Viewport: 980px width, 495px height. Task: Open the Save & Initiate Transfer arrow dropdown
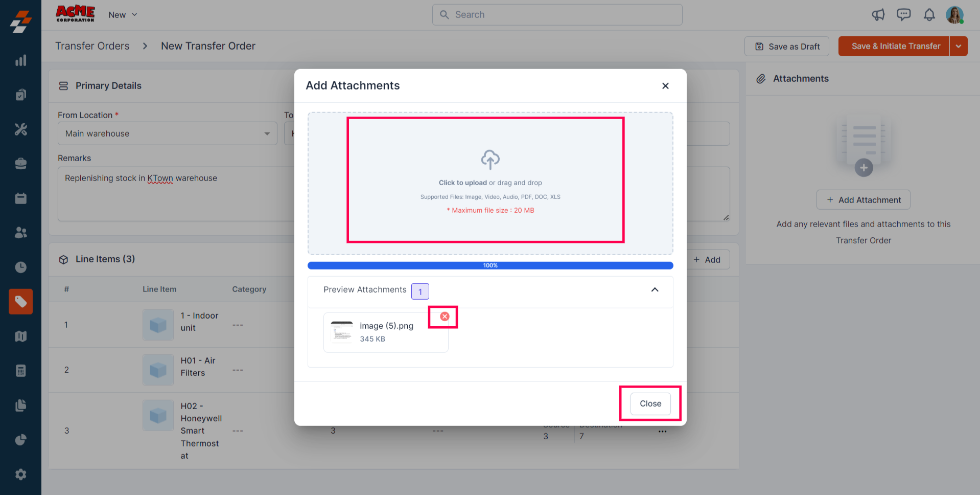click(x=959, y=46)
